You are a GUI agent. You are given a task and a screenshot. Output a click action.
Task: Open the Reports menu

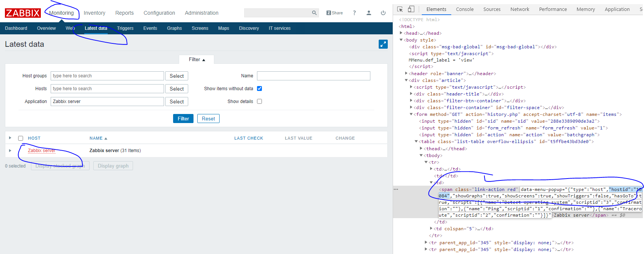point(124,13)
